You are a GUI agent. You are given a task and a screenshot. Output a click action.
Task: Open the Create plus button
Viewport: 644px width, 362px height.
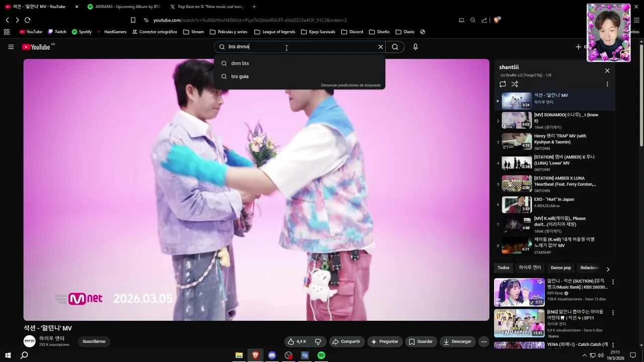point(578,47)
